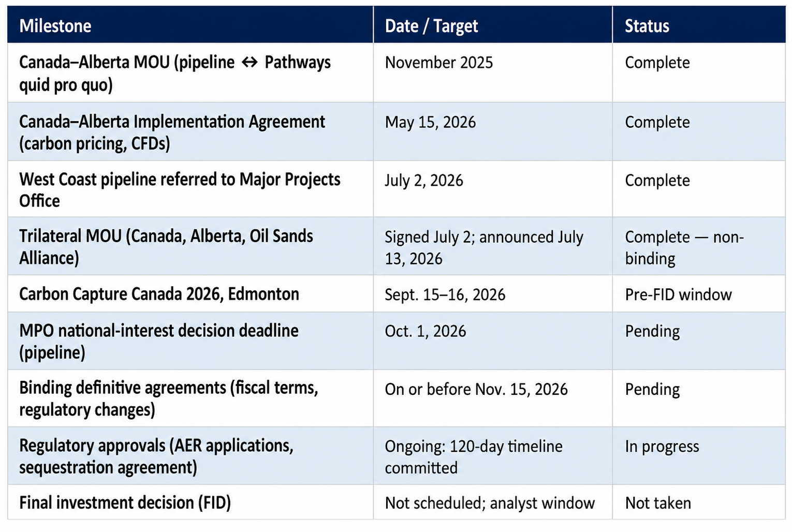Select the Final investment decision (FID) cell
792x532 pixels.
(x=190, y=502)
